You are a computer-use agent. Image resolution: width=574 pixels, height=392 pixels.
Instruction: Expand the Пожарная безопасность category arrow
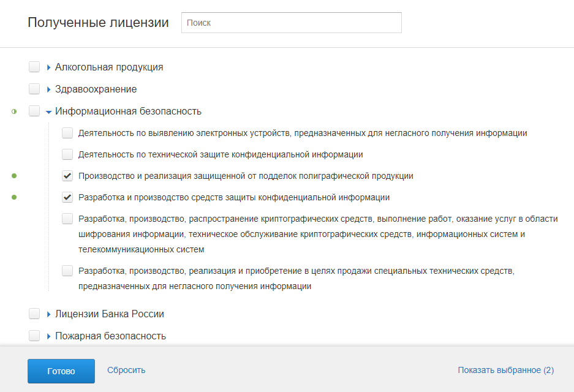tap(49, 336)
